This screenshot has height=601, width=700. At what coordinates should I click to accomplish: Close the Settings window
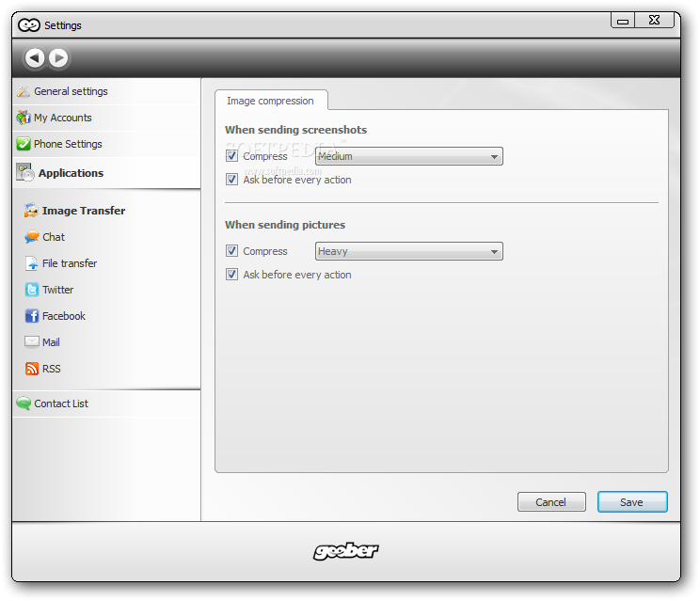(655, 21)
